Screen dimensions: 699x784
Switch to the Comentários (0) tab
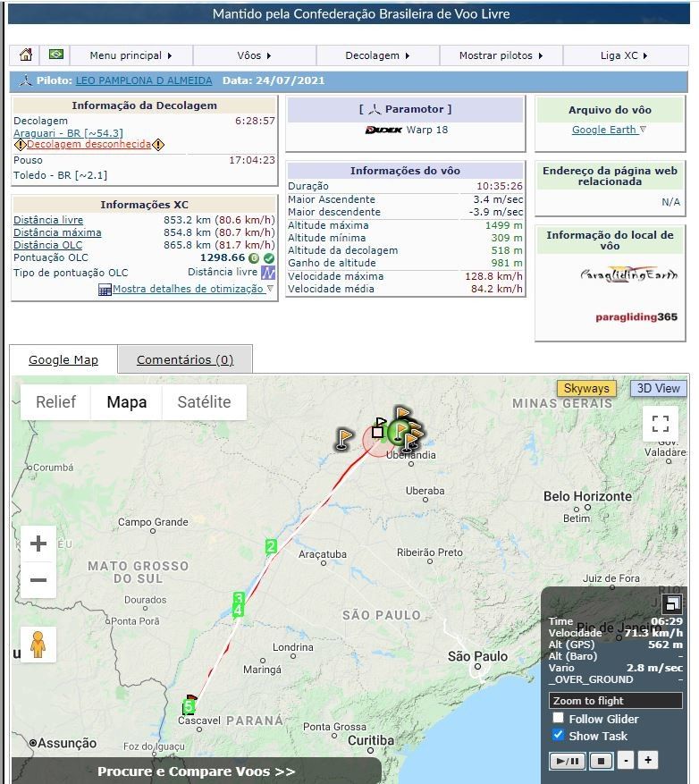(184, 359)
